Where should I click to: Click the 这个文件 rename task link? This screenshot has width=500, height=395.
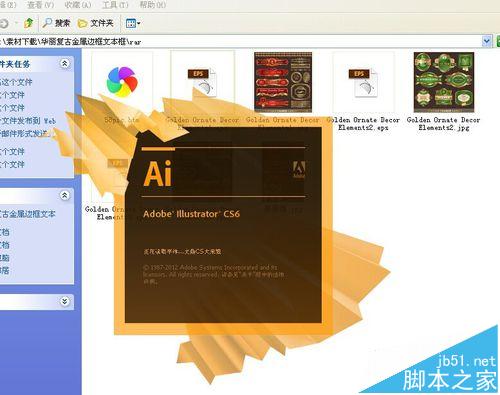[x=16, y=82]
